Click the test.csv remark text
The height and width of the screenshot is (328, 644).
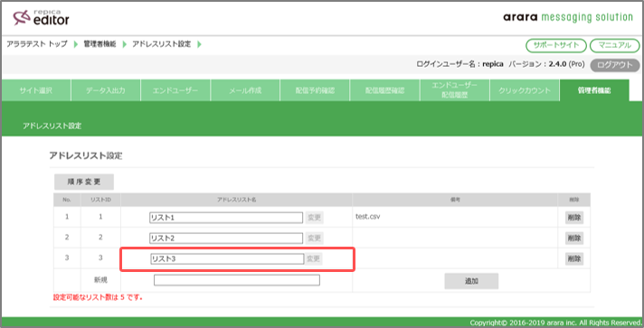[367, 217]
